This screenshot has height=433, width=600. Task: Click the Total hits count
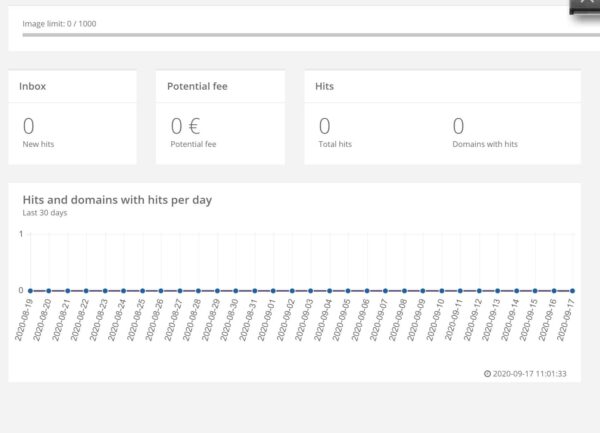tap(324, 126)
